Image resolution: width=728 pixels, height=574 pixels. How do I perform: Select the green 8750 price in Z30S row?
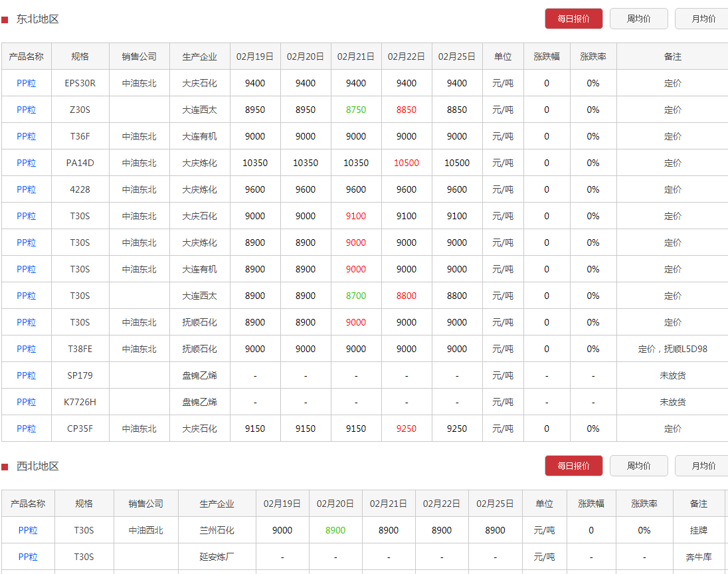(356, 110)
